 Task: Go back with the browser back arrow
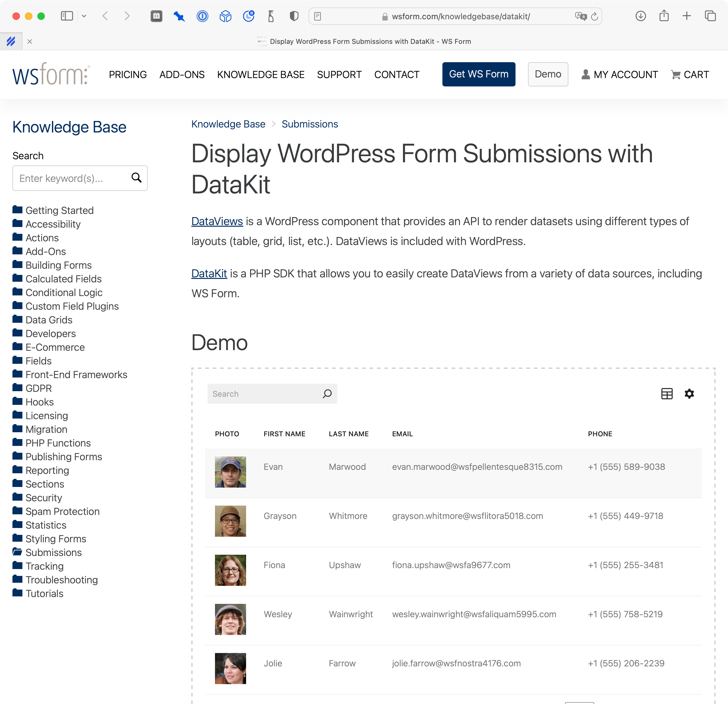tap(105, 16)
